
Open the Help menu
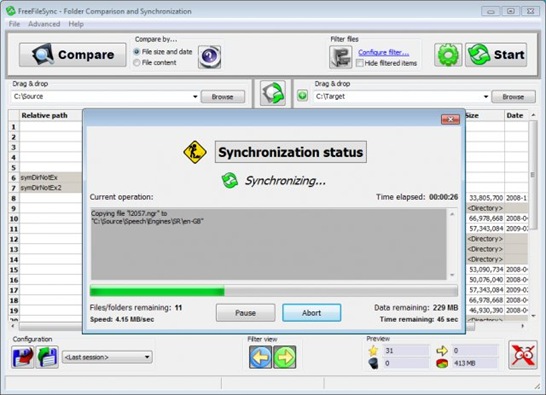(x=76, y=24)
